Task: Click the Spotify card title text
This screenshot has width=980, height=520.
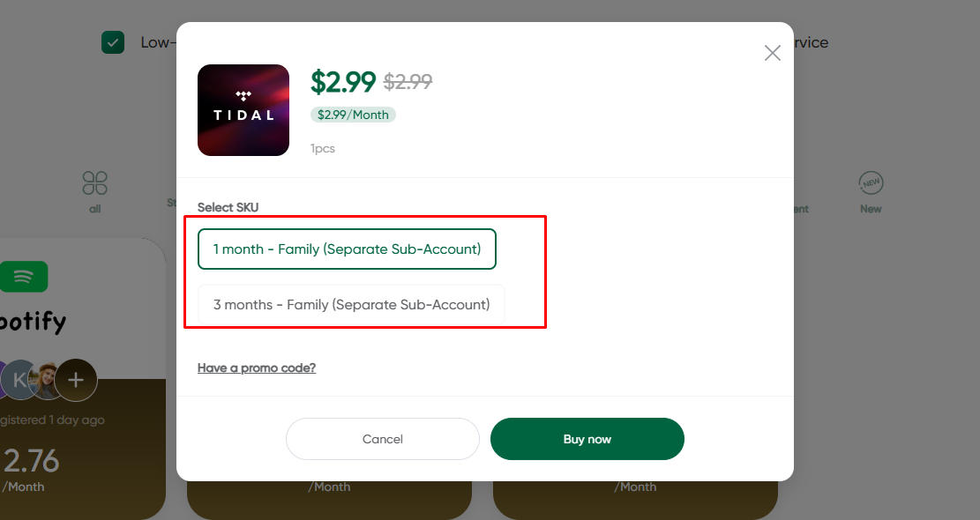Action: 34,322
